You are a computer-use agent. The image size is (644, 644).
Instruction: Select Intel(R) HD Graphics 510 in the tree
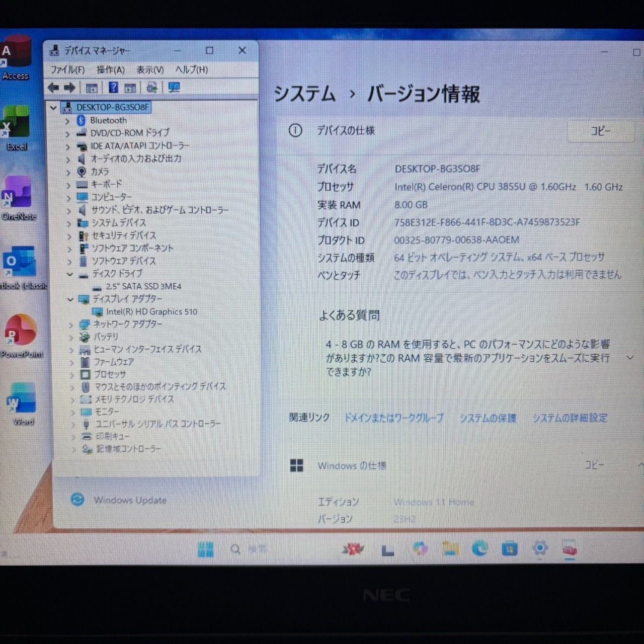(x=152, y=311)
